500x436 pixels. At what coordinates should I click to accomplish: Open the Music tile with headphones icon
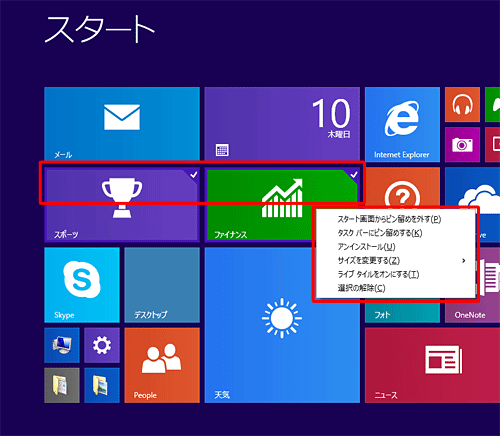[462, 104]
